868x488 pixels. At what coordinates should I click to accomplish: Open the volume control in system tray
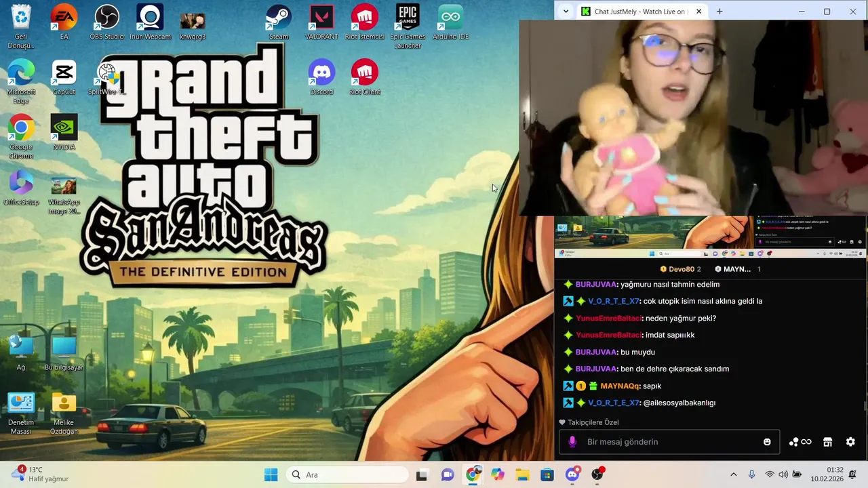783,475
